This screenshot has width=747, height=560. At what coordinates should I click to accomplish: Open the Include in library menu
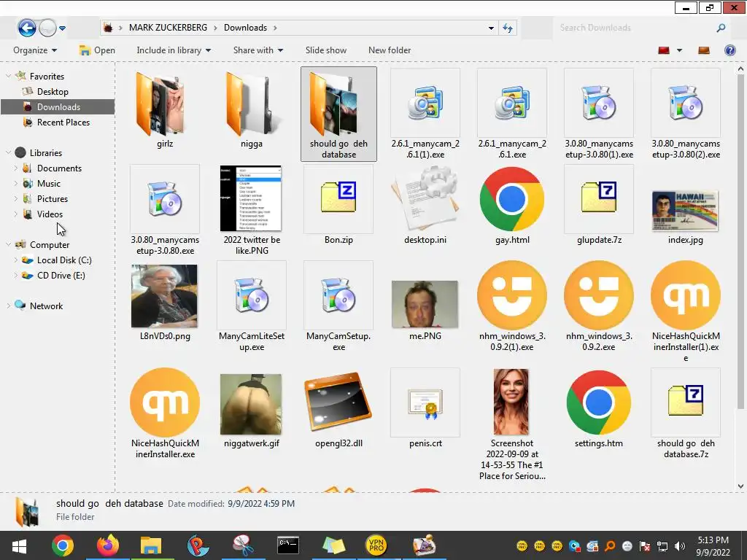click(174, 50)
